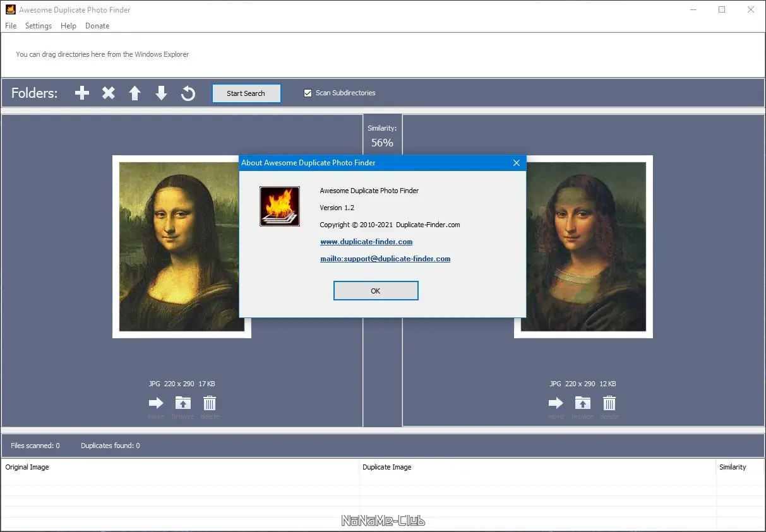Click the support@duplicate-finder.com mail link
Viewport: 766px width, 532px height.
point(385,259)
